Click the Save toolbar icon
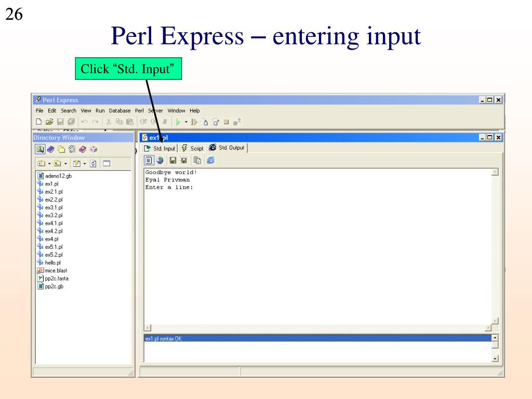The image size is (532, 399). point(60,122)
